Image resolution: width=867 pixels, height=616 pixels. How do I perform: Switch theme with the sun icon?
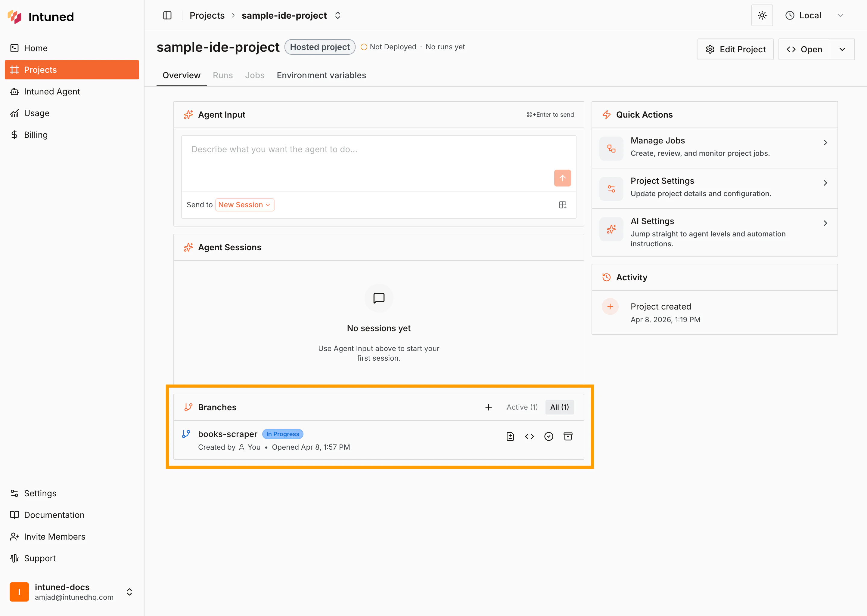click(x=762, y=16)
